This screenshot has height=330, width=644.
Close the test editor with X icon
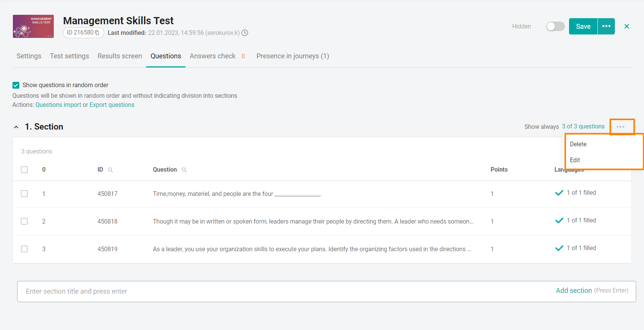coord(627,27)
